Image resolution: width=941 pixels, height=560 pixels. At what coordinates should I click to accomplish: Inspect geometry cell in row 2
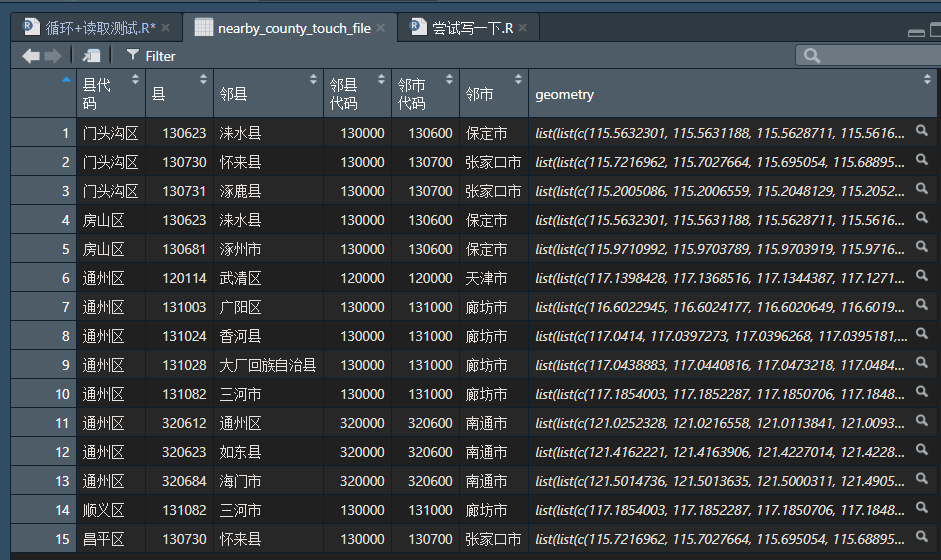(x=922, y=159)
